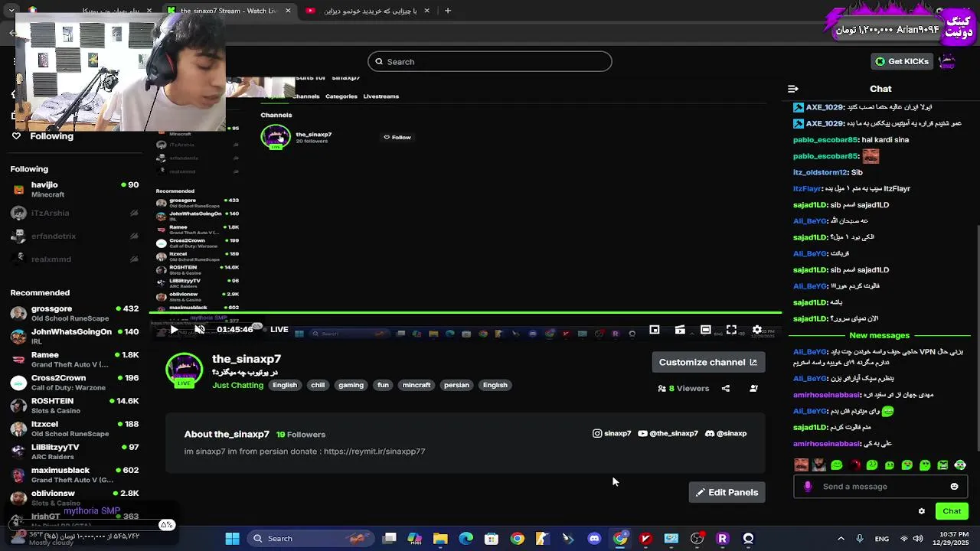Open the Instagram sinaxp7 link

pyautogui.click(x=612, y=433)
